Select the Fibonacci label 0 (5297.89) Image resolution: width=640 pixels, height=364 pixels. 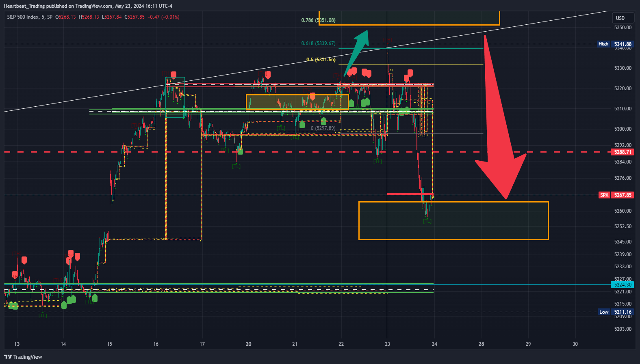click(323, 128)
